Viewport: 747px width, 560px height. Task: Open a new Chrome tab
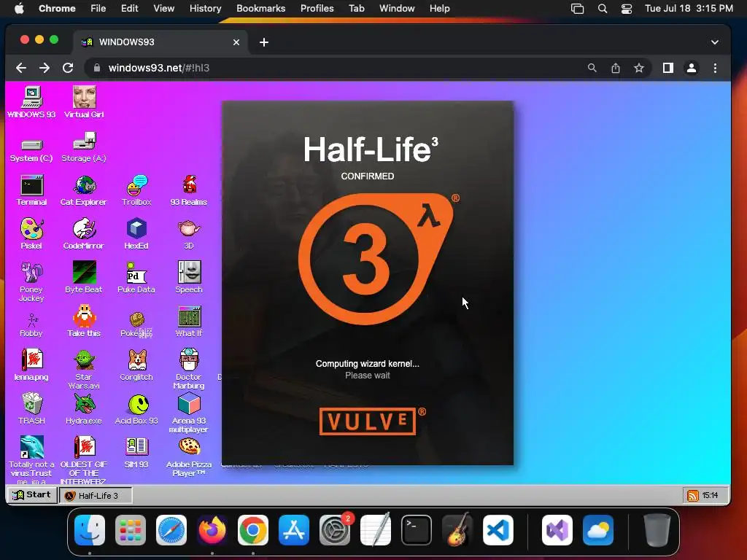tap(264, 42)
